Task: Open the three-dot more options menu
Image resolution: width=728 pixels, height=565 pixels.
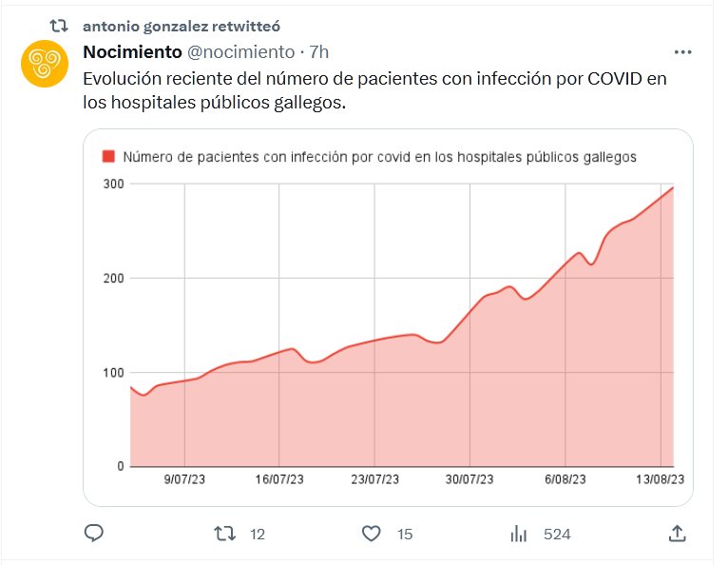Action: pyautogui.click(x=682, y=52)
